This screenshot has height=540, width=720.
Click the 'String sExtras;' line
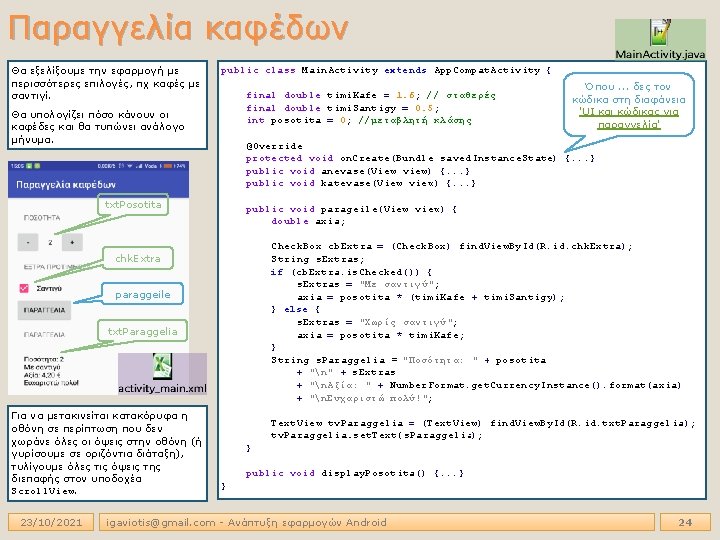317,259
